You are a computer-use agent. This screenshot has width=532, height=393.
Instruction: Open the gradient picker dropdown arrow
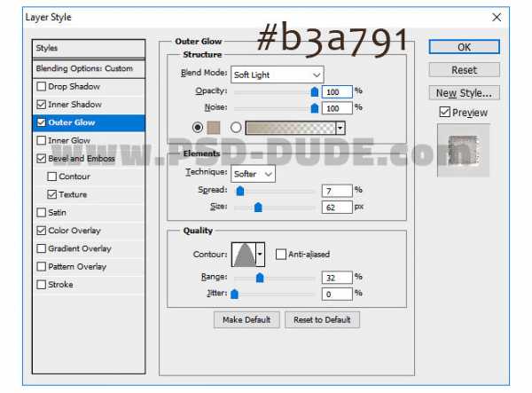tap(340, 128)
